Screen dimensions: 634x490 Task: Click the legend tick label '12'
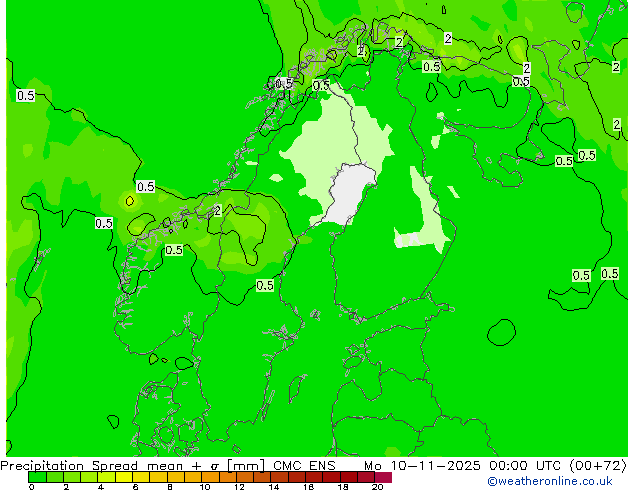click(x=239, y=487)
